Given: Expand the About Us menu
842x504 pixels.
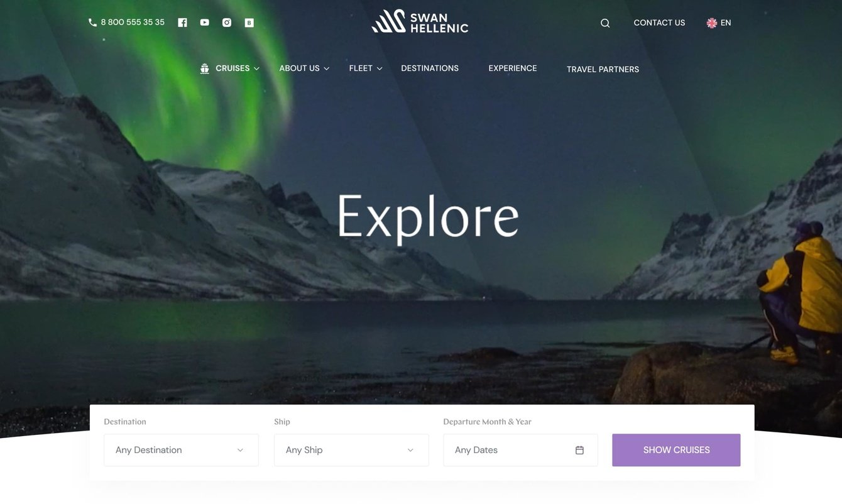Looking at the screenshot, I should [304, 68].
